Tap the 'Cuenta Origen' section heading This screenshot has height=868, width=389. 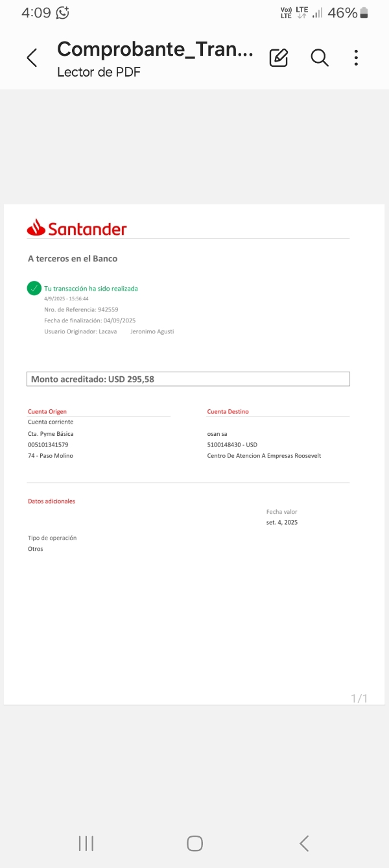pyautogui.click(x=47, y=411)
